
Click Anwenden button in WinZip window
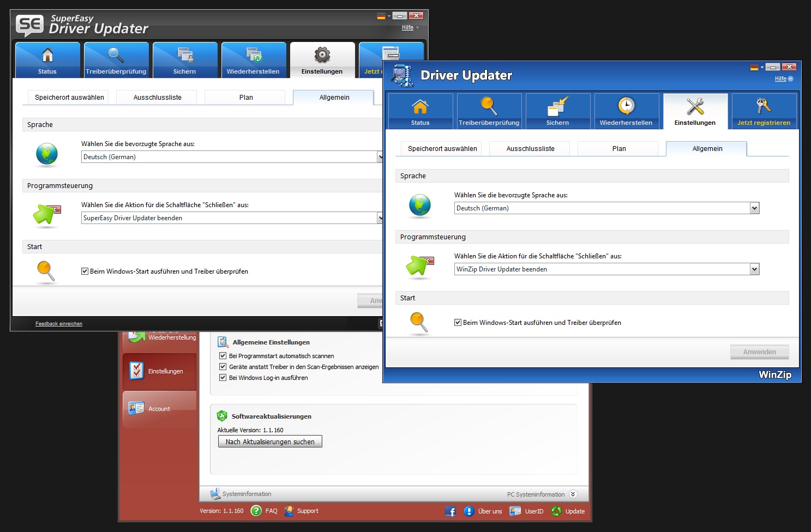click(760, 352)
